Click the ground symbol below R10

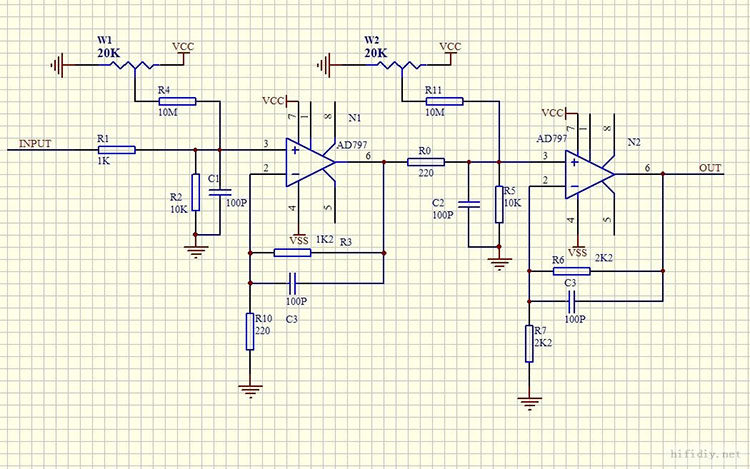coord(250,392)
